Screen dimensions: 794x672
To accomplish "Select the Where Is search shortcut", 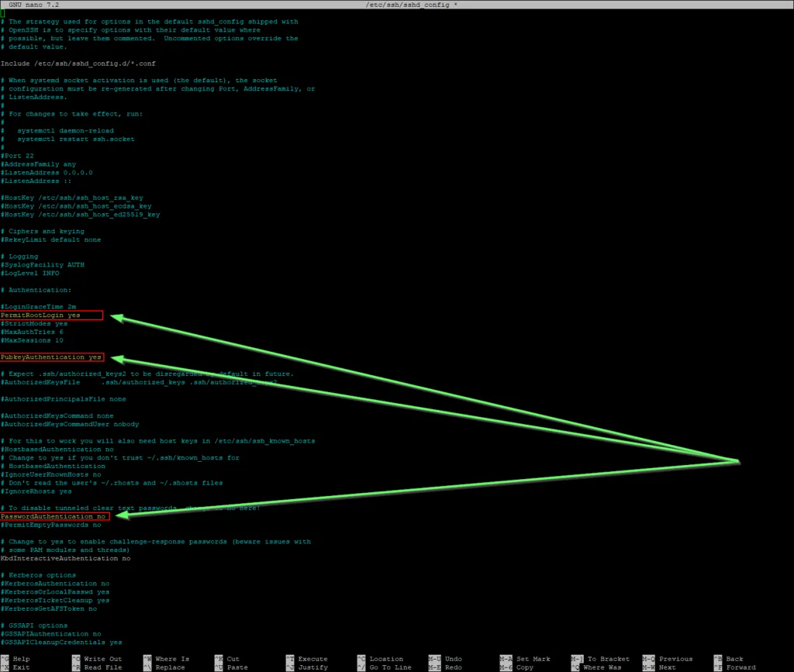I will coord(171,659).
